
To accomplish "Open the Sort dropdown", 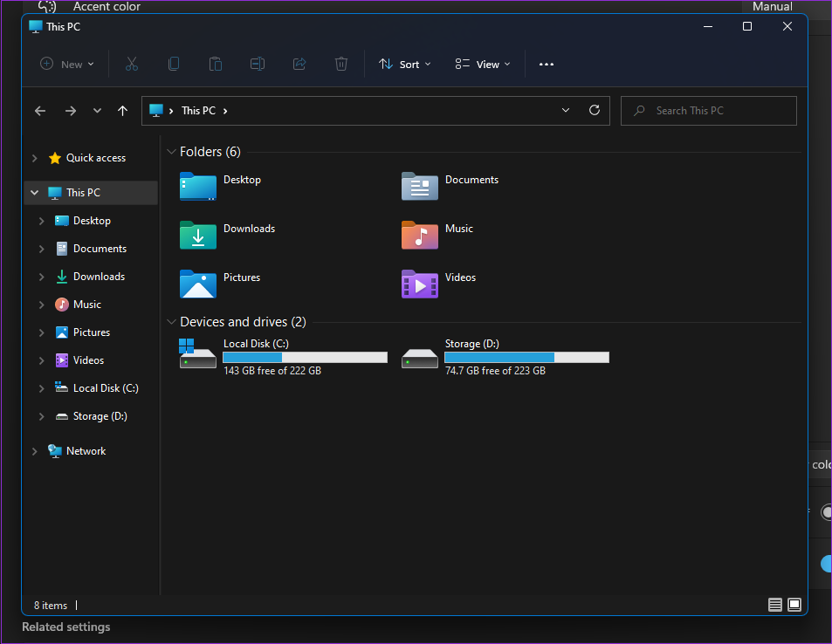I will click(x=404, y=64).
